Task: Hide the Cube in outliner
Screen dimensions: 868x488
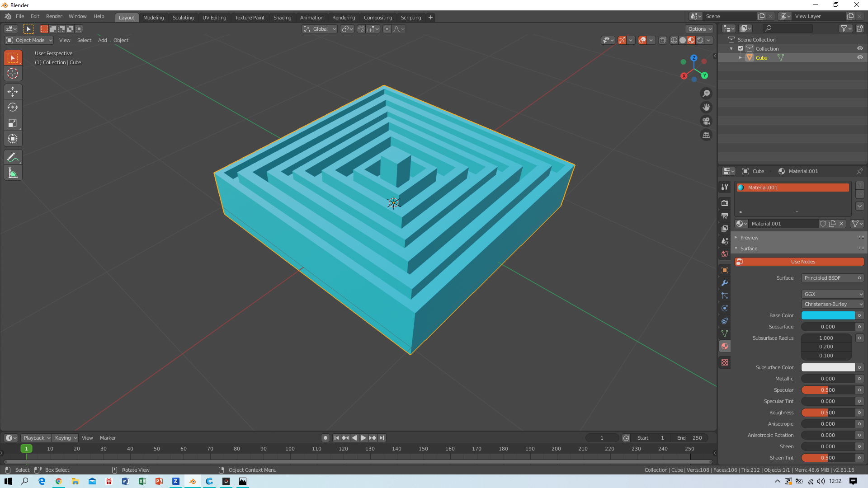Action: coord(860,57)
